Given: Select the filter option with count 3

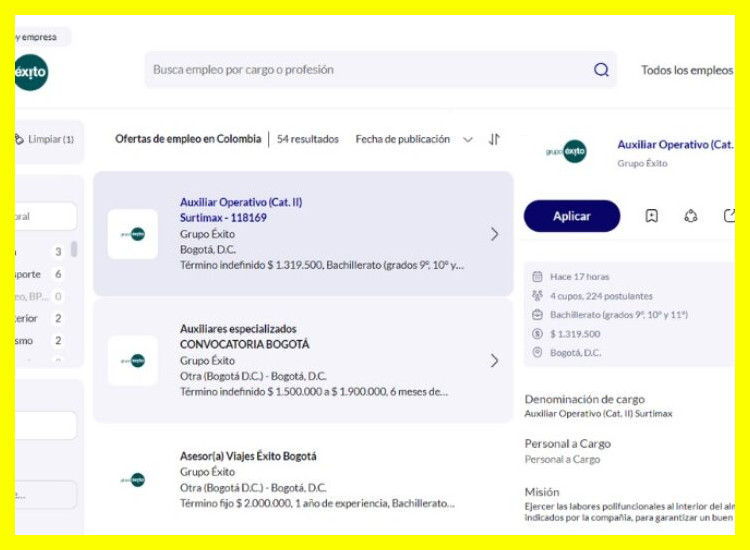Looking at the screenshot, I should [40, 252].
